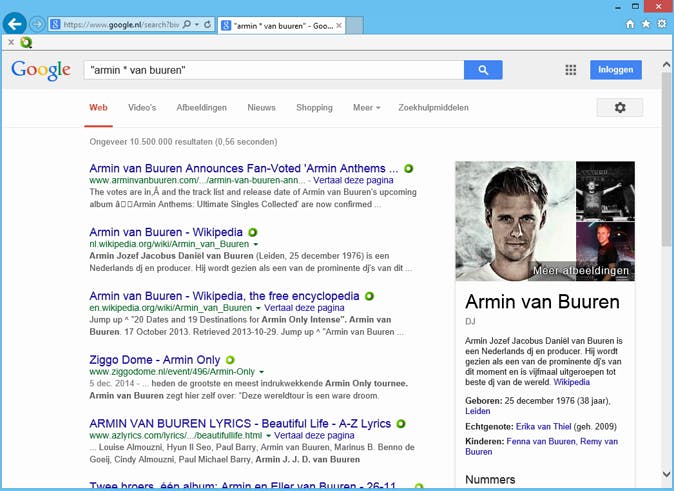Click Vertaal deze pagina for azlyrics result
The width and height of the screenshot is (674, 491).
[x=314, y=436]
